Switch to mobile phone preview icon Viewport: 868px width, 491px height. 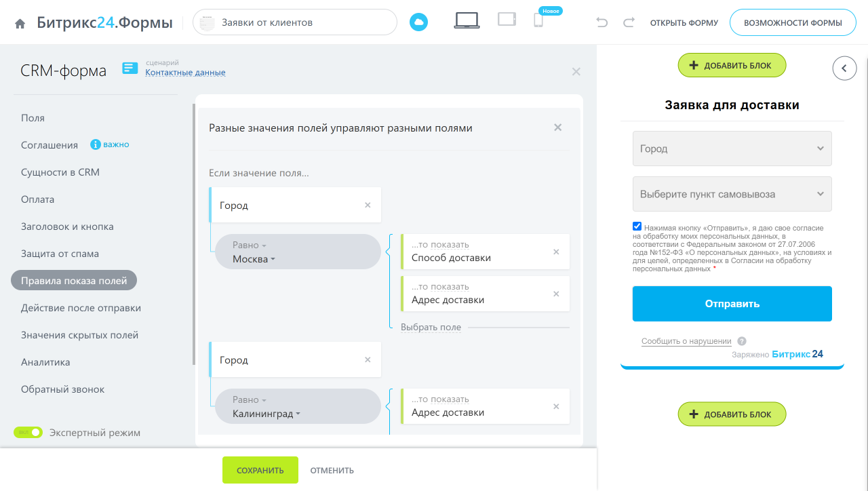[538, 21]
